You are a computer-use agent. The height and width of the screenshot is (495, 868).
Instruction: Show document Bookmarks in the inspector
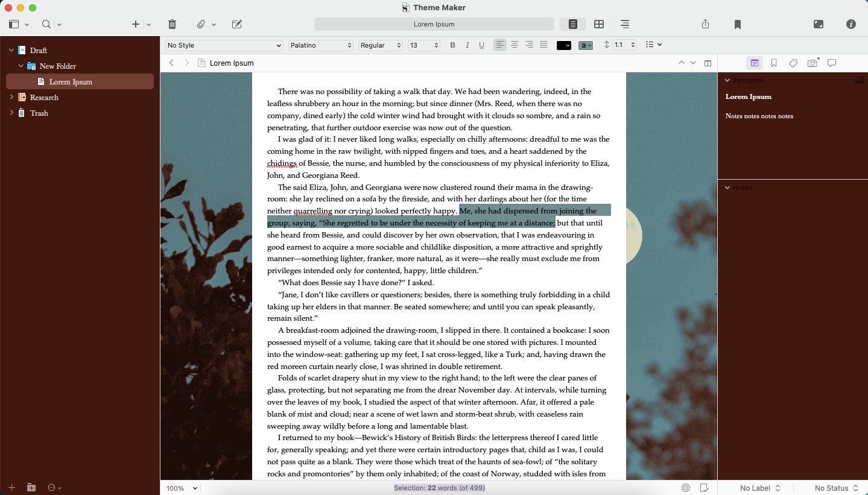(x=774, y=63)
